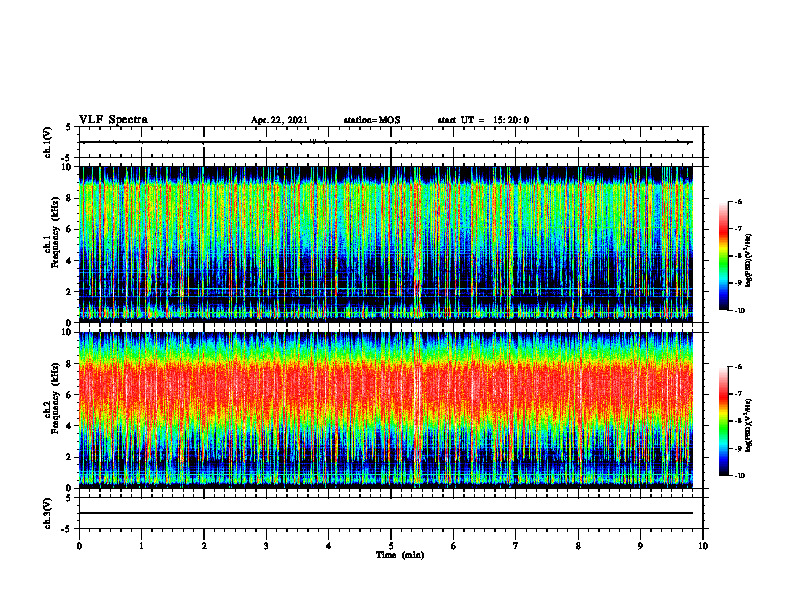Click the "4" kHz tick on ch.2 axis
792x612 pixels.
tap(70, 426)
